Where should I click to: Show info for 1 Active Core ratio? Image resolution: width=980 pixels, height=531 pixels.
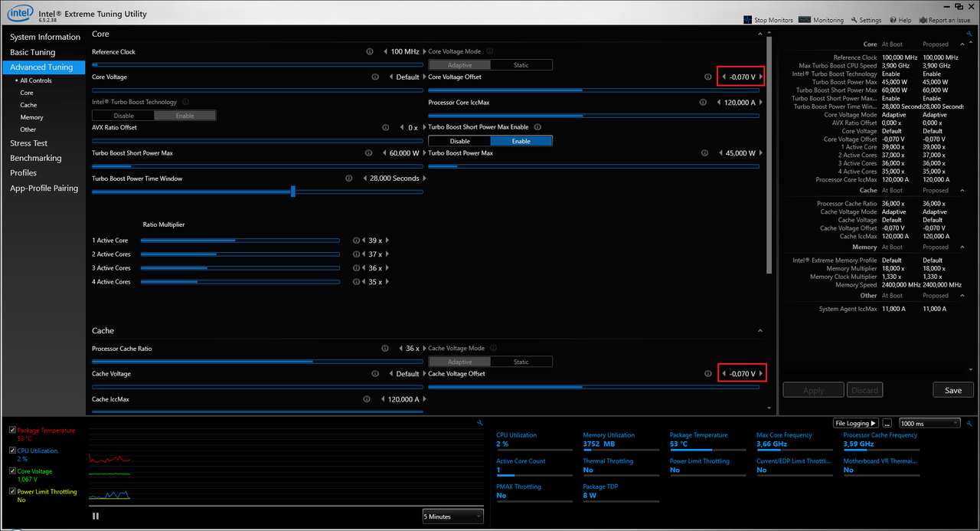(x=356, y=241)
